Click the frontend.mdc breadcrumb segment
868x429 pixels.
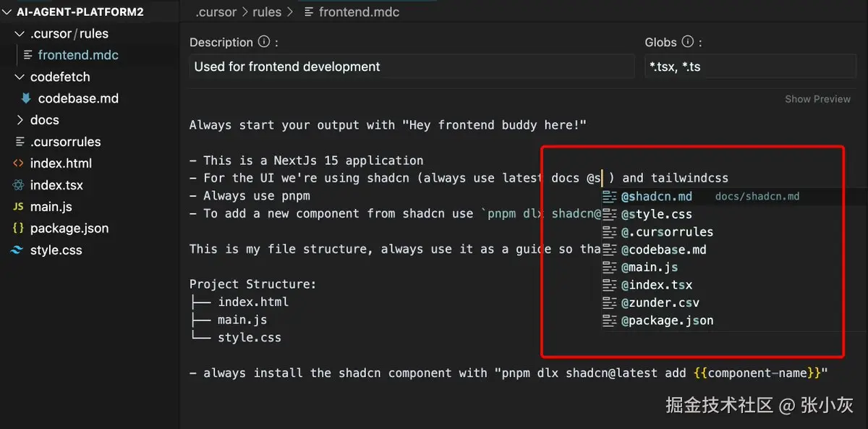pos(359,12)
